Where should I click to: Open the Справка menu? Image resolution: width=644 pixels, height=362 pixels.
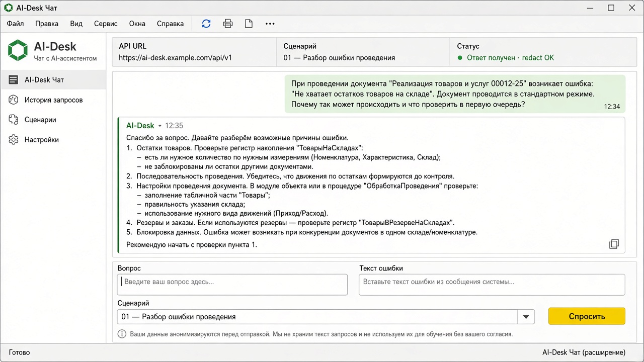170,24
